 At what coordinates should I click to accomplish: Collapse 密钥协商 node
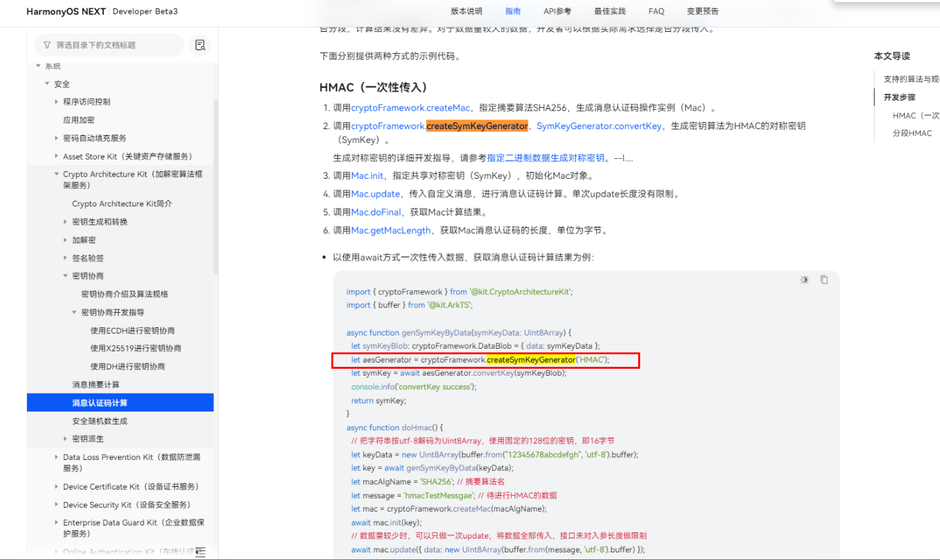pyautogui.click(x=66, y=276)
